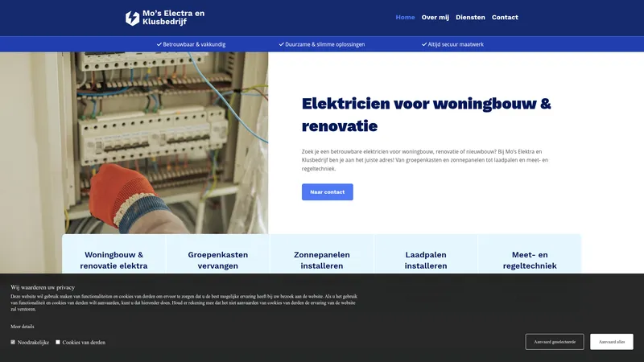Viewport: 644px width, 362px height.
Task: Click the Elektricien voor woningbouw & renovatie heading
Action: pos(427,114)
